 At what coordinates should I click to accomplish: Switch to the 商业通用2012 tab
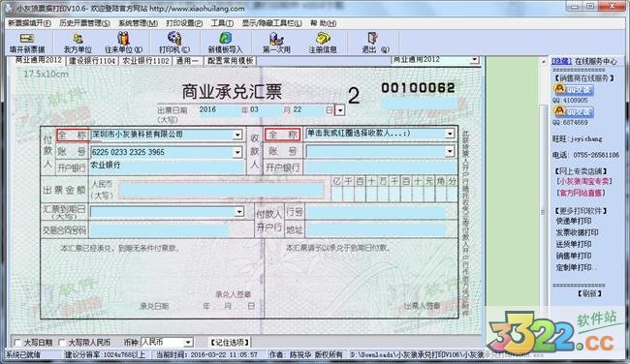coord(39,60)
